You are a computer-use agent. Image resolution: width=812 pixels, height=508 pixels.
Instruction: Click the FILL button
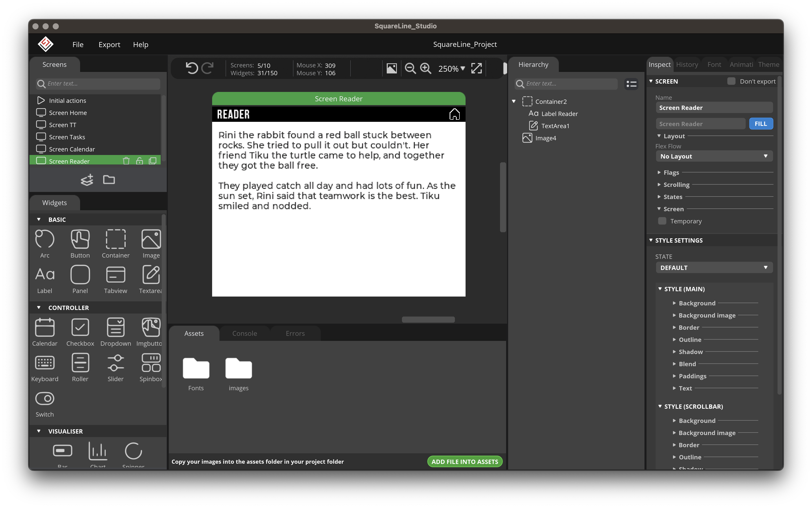tap(761, 124)
